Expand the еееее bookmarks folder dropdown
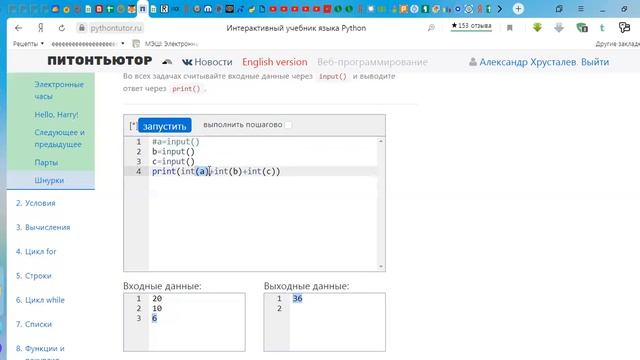The width and height of the screenshot is (640, 360). [88, 43]
